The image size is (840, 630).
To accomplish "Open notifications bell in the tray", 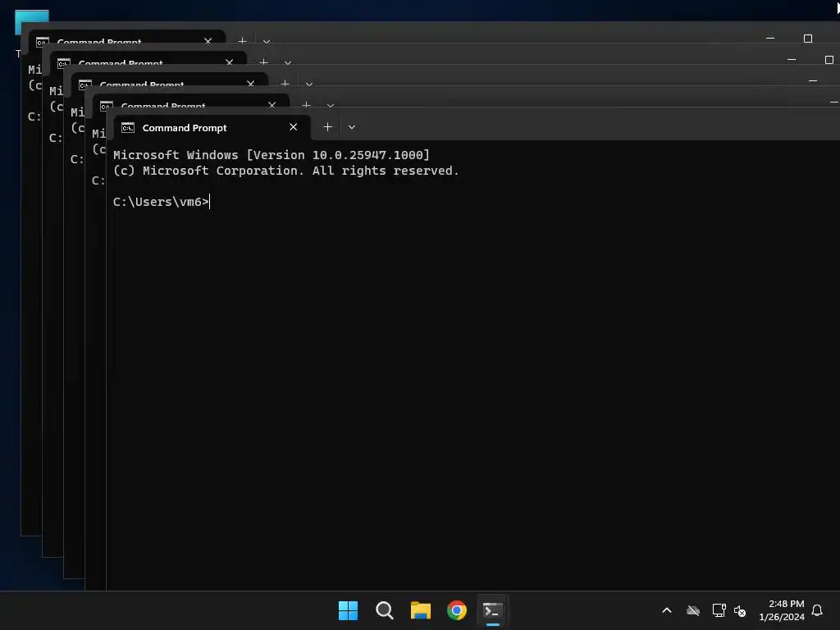I will click(818, 610).
